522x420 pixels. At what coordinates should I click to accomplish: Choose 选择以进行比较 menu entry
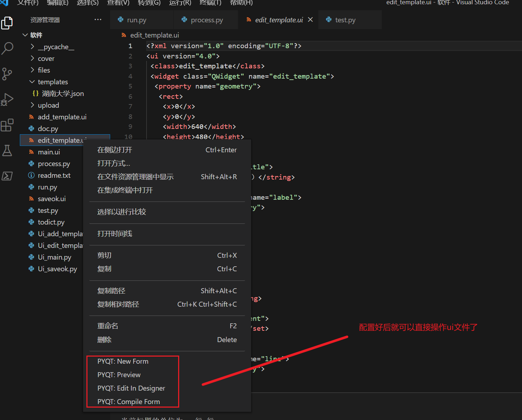(x=167, y=212)
